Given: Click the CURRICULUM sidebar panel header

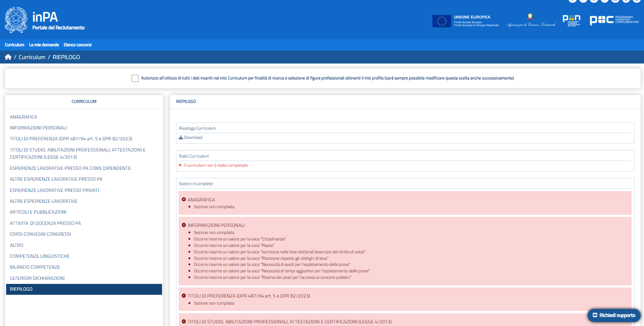Looking at the screenshot, I should 84,102.
